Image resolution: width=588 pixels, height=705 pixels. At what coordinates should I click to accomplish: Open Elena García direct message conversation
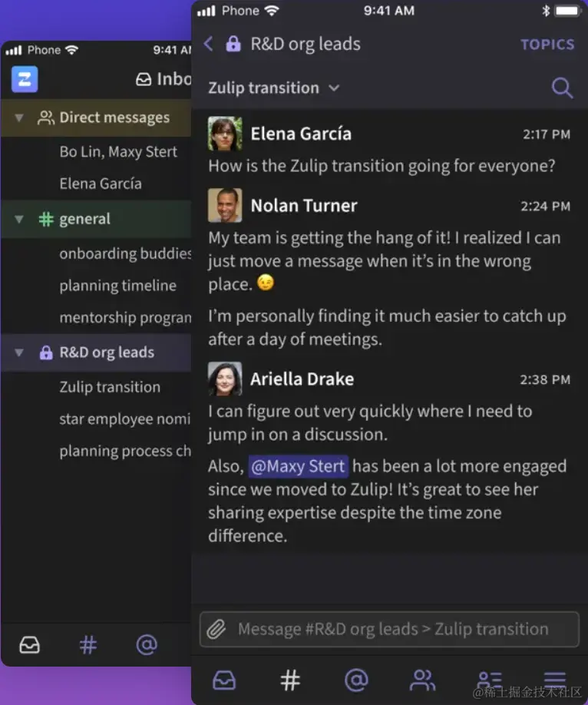(x=101, y=184)
